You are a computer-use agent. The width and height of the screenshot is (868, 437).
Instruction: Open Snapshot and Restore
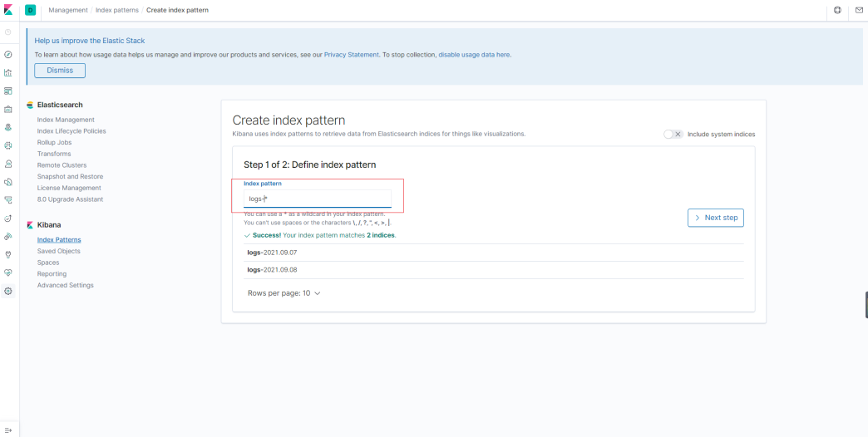pyautogui.click(x=71, y=176)
